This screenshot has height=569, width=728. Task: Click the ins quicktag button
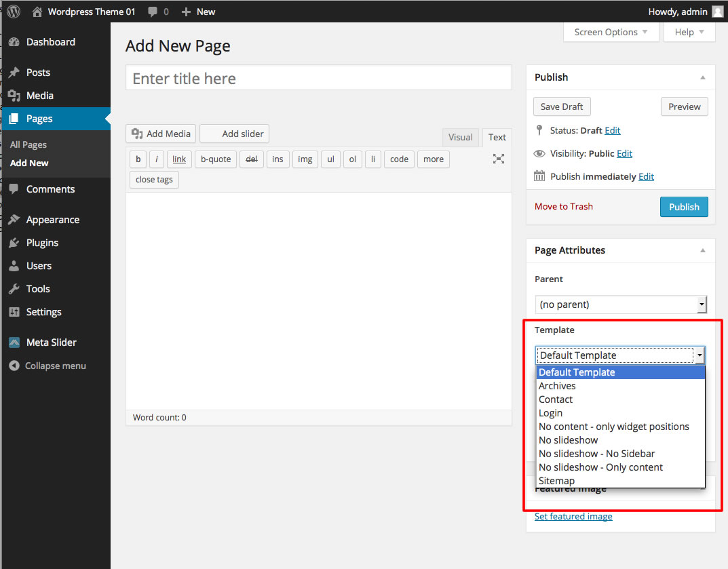pyautogui.click(x=277, y=159)
